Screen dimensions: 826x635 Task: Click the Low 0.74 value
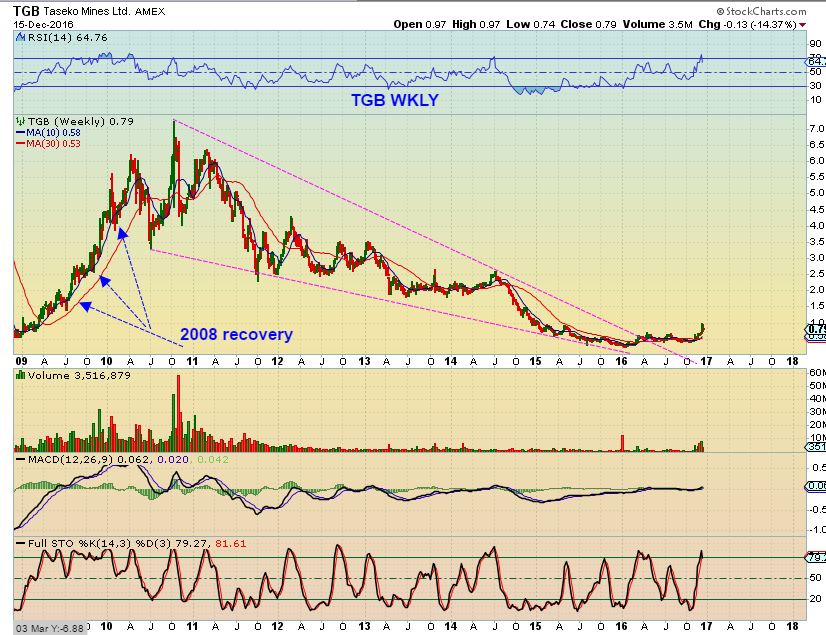pos(530,24)
